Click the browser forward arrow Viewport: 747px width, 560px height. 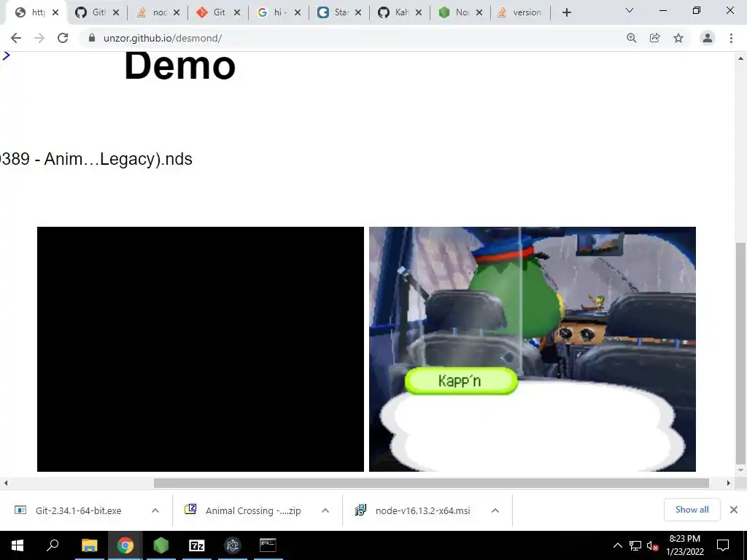[39, 38]
